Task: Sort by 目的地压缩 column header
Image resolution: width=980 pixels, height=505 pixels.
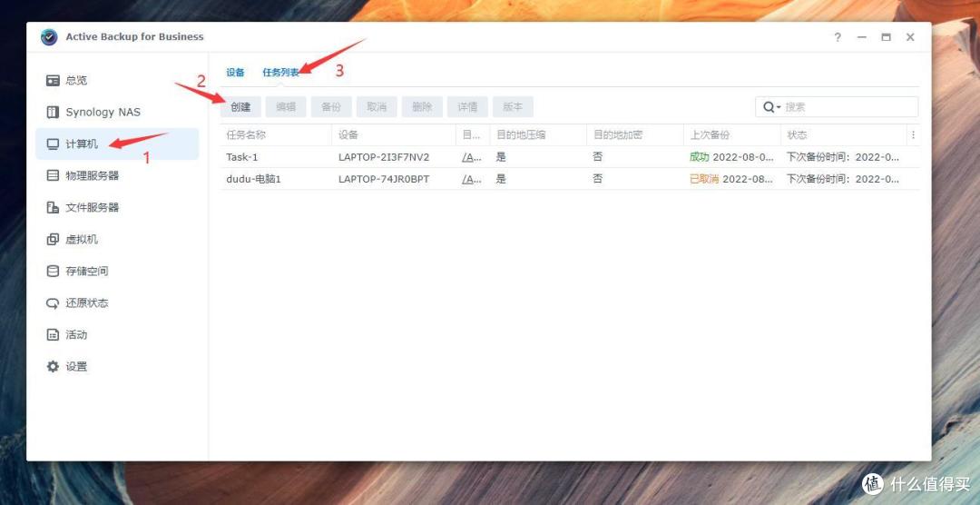Action: click(x=538, y=134)
